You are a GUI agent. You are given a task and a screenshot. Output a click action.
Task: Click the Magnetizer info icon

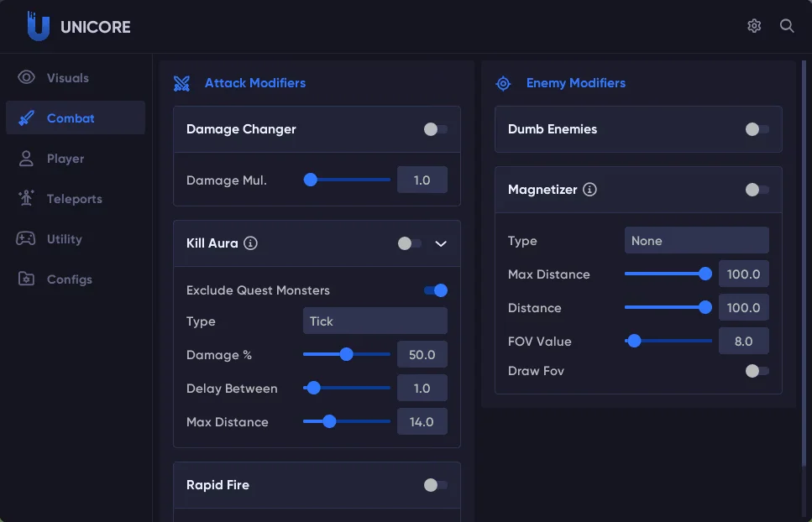click(x=589, y=190)
